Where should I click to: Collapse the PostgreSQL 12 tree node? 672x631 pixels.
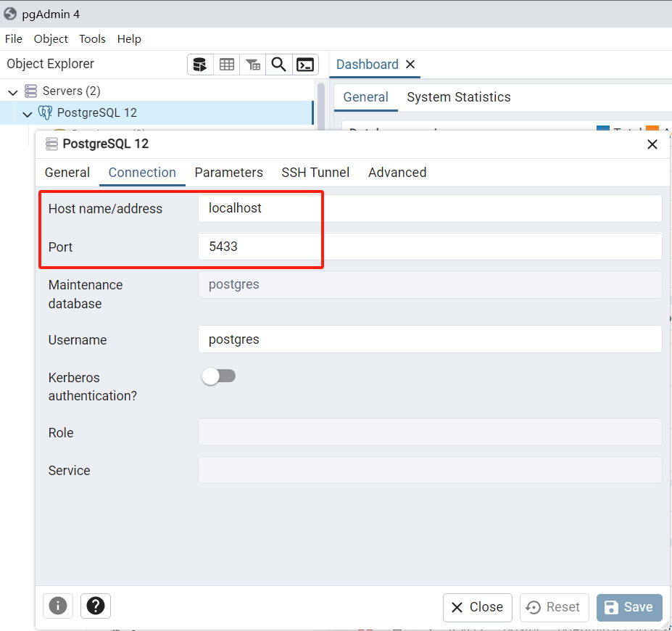pos(28,114)
